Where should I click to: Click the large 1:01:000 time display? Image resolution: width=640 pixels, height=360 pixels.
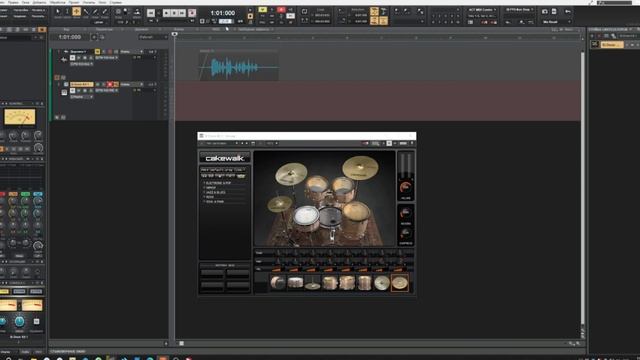click(x=223, y=13)
